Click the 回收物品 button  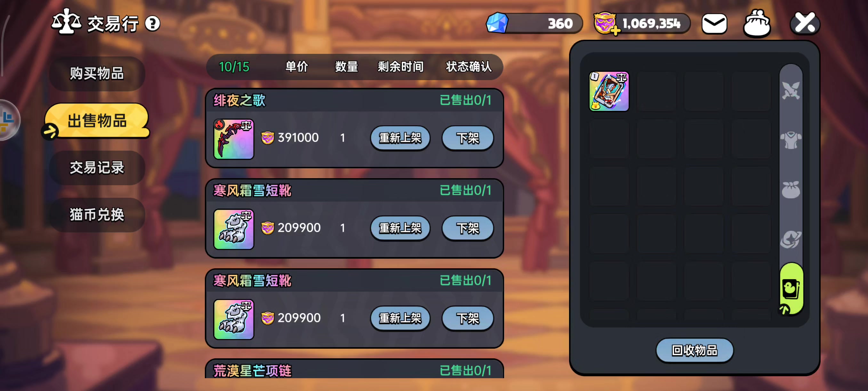coord(695,350)
